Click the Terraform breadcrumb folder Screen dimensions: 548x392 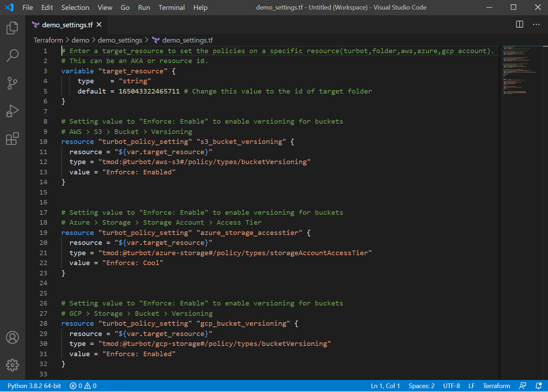click(x=48, y=40)
